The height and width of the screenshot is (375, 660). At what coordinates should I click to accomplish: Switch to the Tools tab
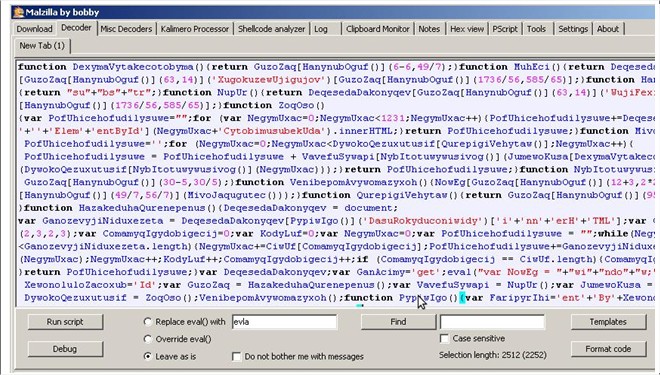point(536,29)
